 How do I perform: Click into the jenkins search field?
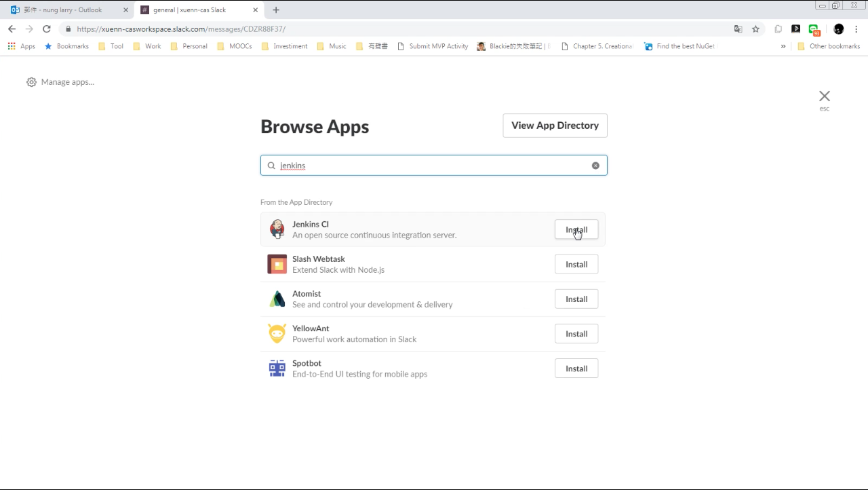click(433, 165)
